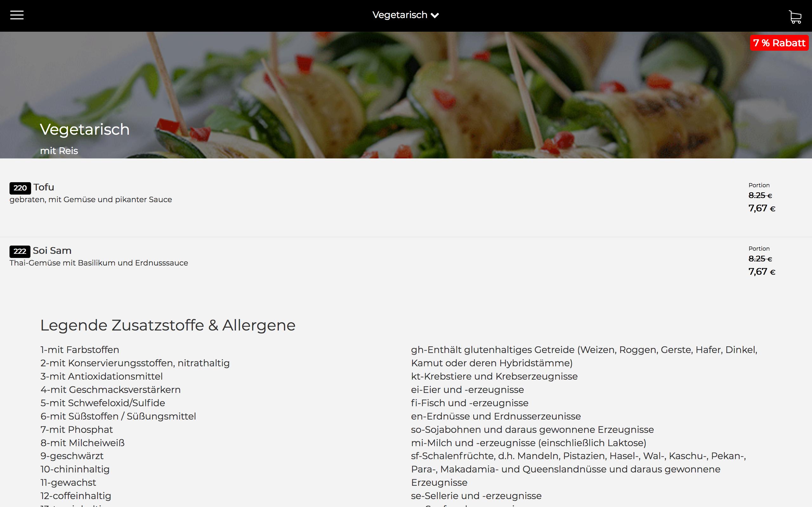Click the Legende Zusatzstoffe & Allergene heading
812x507 pixels.
point(168,325)
